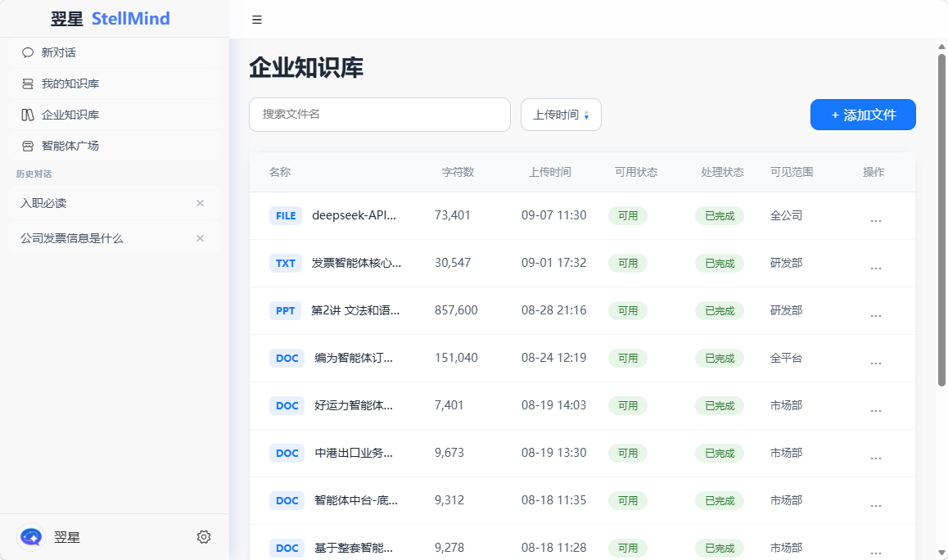
Task: Open actions menu for 编为智能体订 row
Action: tap(875, 363)
